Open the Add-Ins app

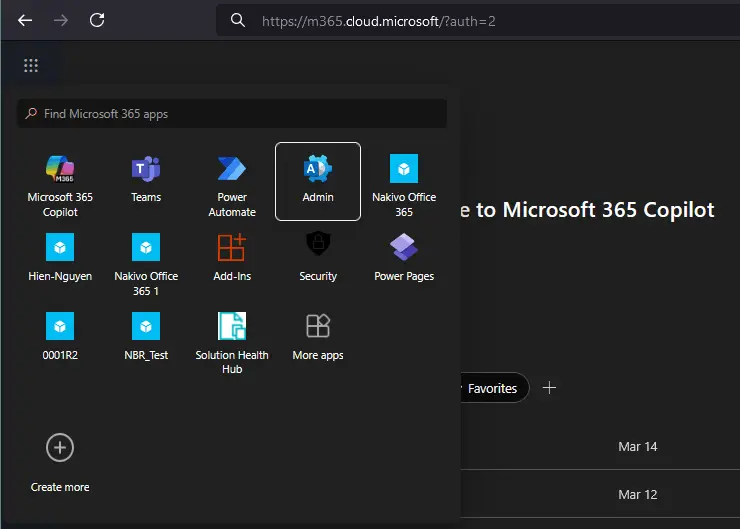[232, 258]
